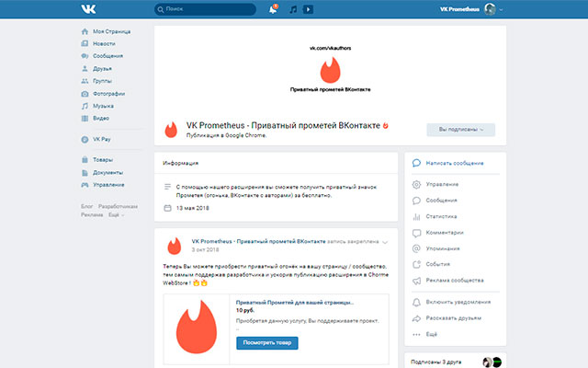
Task: Open the pinned post author link
Action: click(x=258, y=241)
